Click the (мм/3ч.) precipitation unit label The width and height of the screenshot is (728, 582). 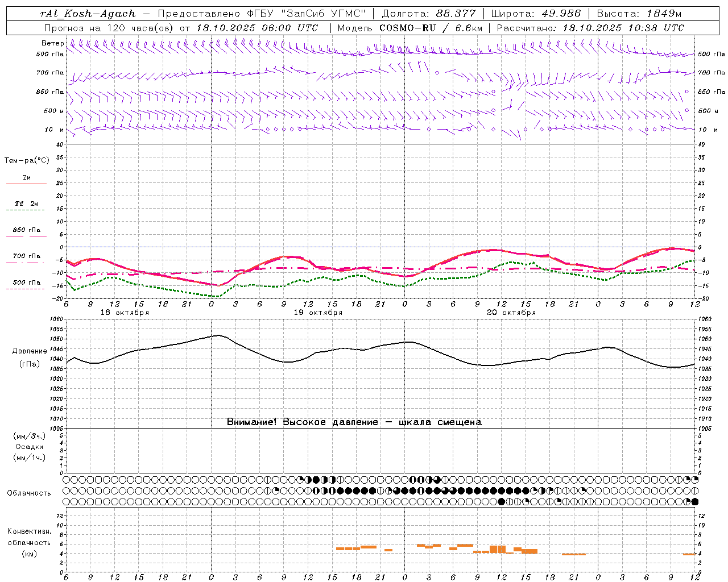click(30, 436)
